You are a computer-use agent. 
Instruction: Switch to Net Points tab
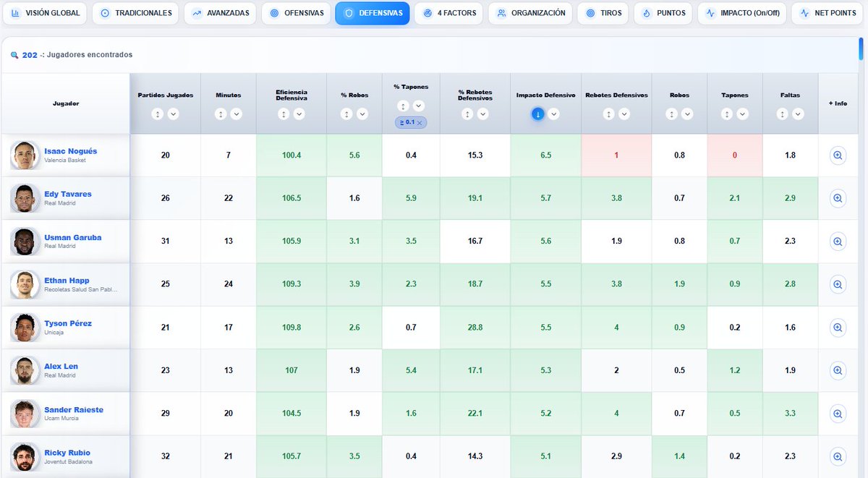827,13
